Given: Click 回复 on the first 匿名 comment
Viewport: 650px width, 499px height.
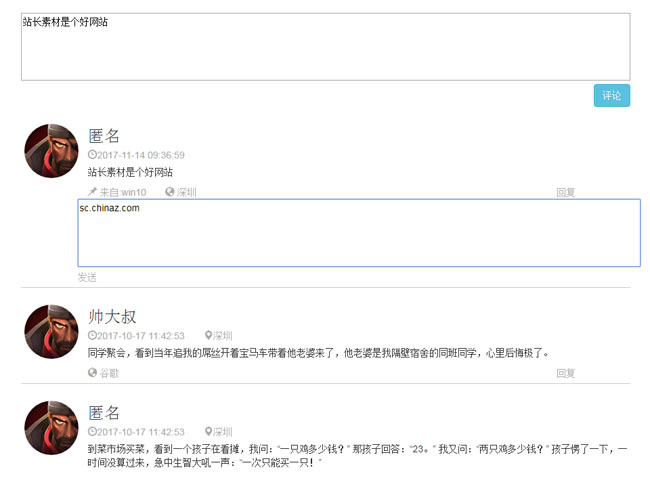Looking at the screenshot, I should [x=565, y=192].
